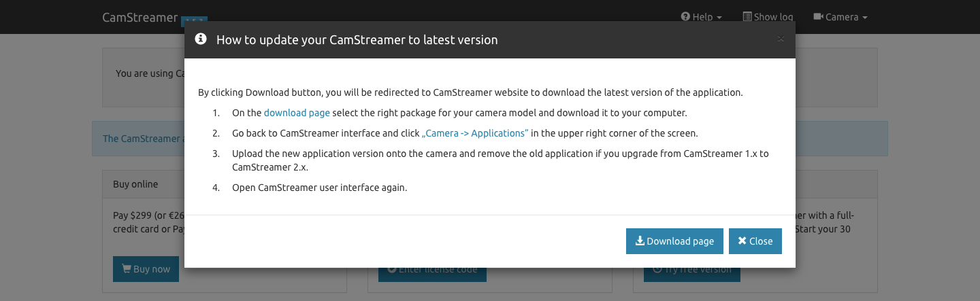This screenshot has width=980, height=301.
Task: Click the info icon in dialog header
Action: (201, 39)
